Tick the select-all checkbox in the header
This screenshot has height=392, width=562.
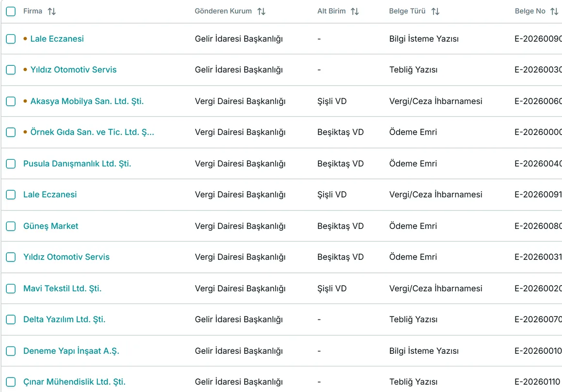(11, 12)
